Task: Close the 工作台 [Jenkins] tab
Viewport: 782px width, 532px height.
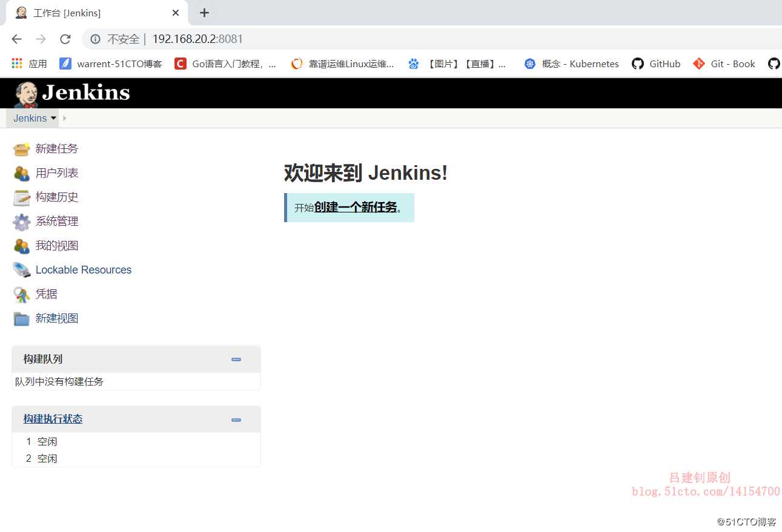Action: click(176, 13)
